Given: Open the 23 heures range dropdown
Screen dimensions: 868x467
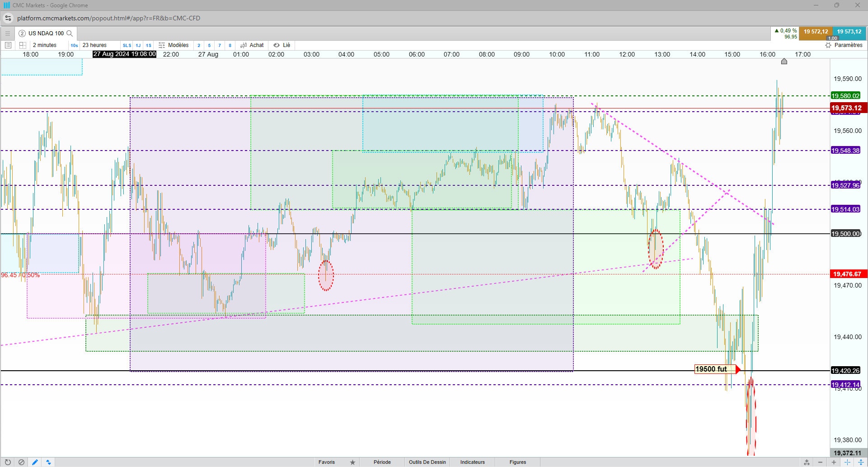Looking at the screenshot, I should [94, 45].
